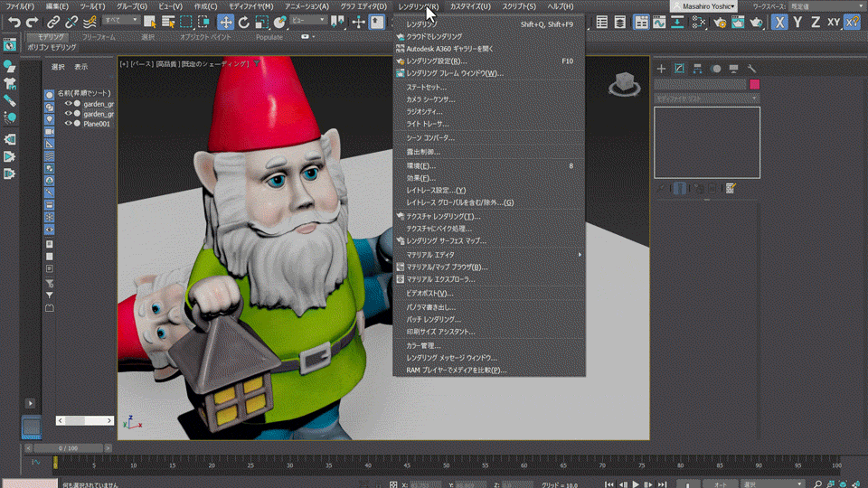868x488 pixels.
Task: Open the ビュー reference coordinate dropdown
Action: (308, 21)
